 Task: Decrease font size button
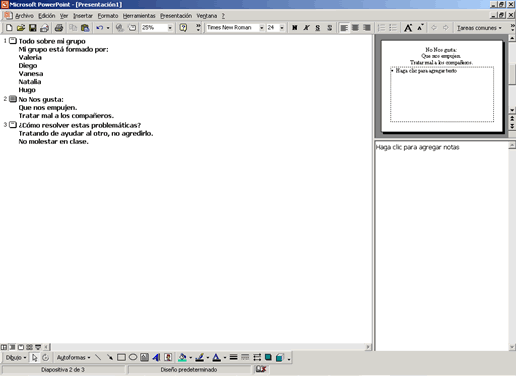tap(420, 28)
